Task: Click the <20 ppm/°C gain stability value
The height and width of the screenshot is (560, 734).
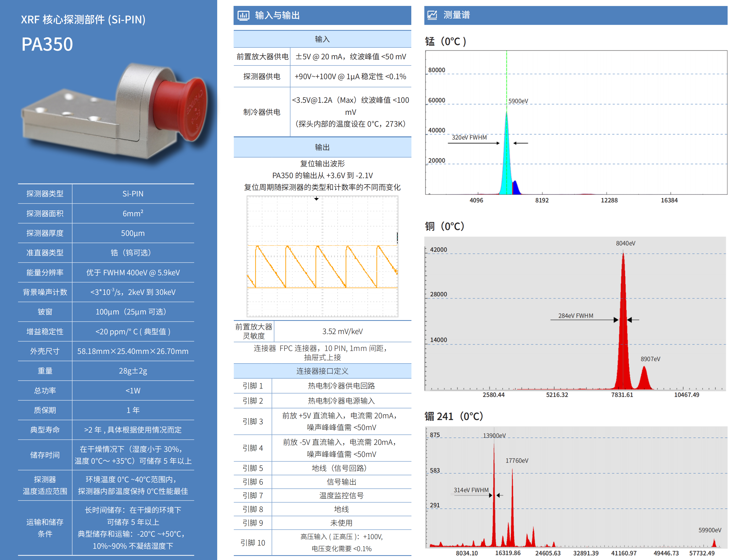Action: [133, 331]
